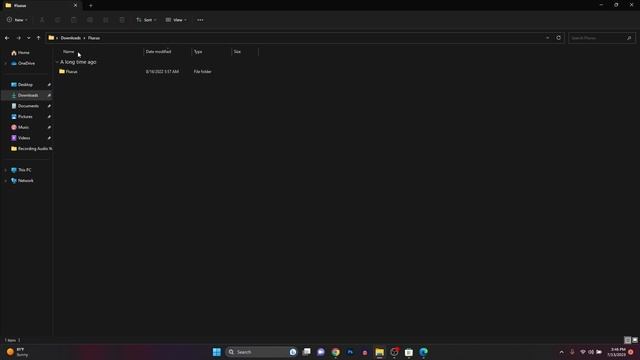
Task: Open the See more three-dots menu
Action: pyautogui.click(x=200, y=20)
